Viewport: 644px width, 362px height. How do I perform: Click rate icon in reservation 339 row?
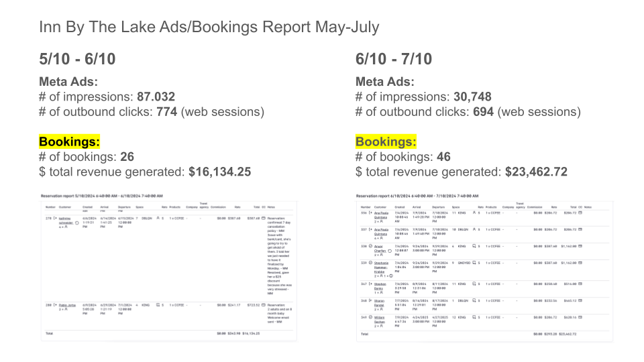click(x=474, y=263)
